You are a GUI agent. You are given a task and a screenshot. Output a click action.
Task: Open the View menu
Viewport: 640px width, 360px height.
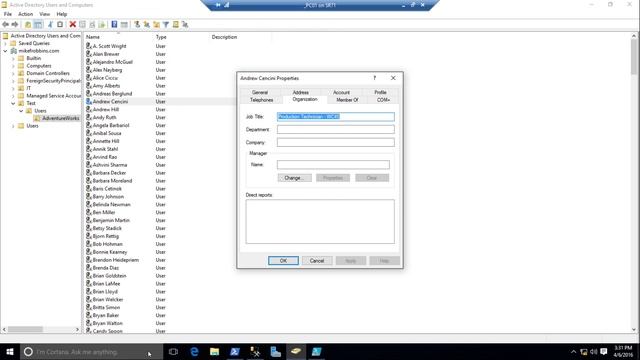coord(44,14)
